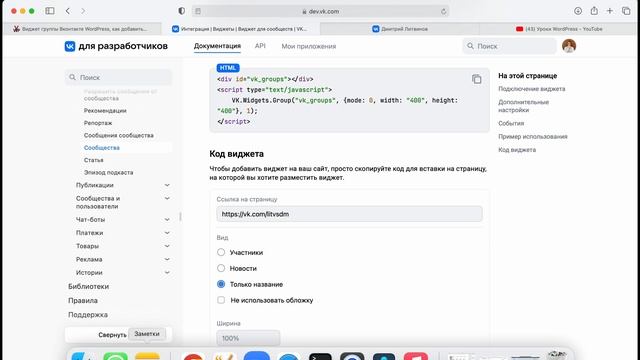Switch to the Уроки WordPress YouTube tab
640x360 pixels.
pos(559,29)
